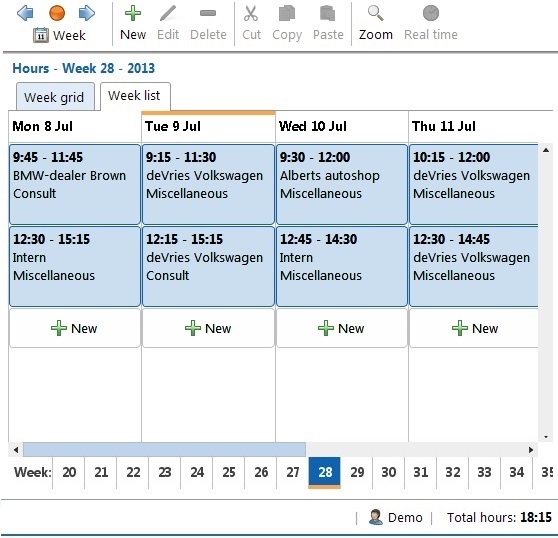Open Monday 9:45 BMW-dealer Brown entry
This screenshot has width=558, height=538.
coord(75,184)
